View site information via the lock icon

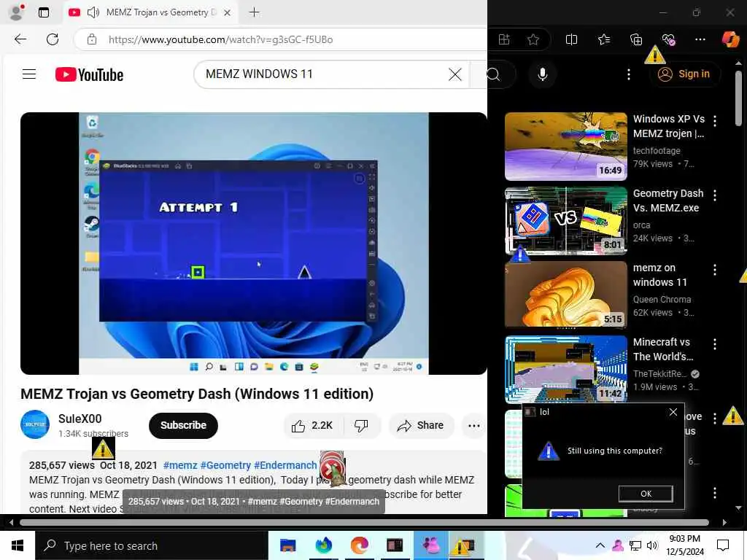[92, 39]
